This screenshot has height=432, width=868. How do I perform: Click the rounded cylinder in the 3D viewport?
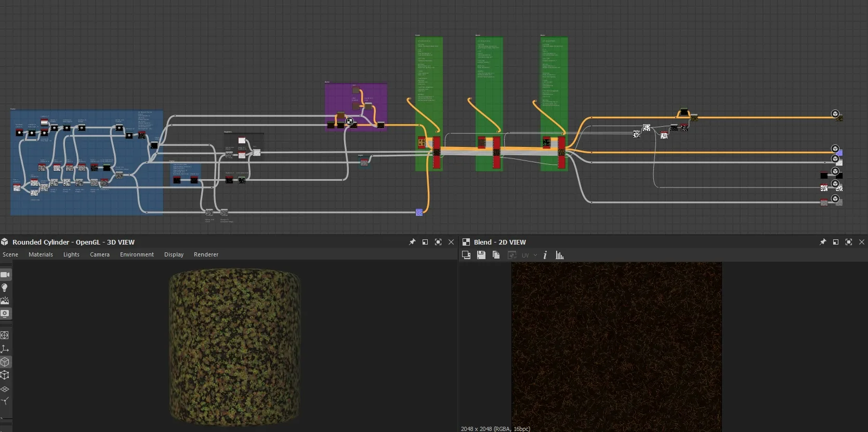234,346
